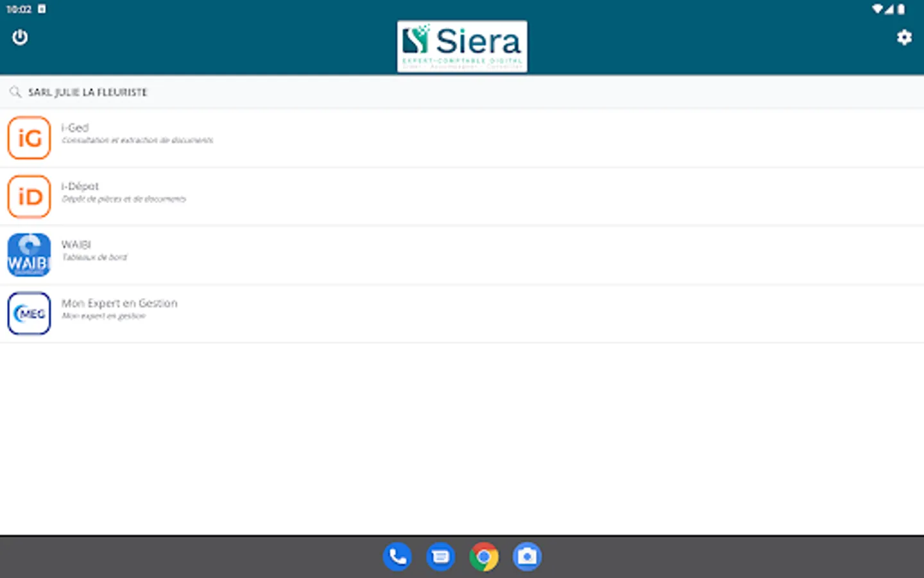
Task: Tap the battery status icon
Action: 901,9
